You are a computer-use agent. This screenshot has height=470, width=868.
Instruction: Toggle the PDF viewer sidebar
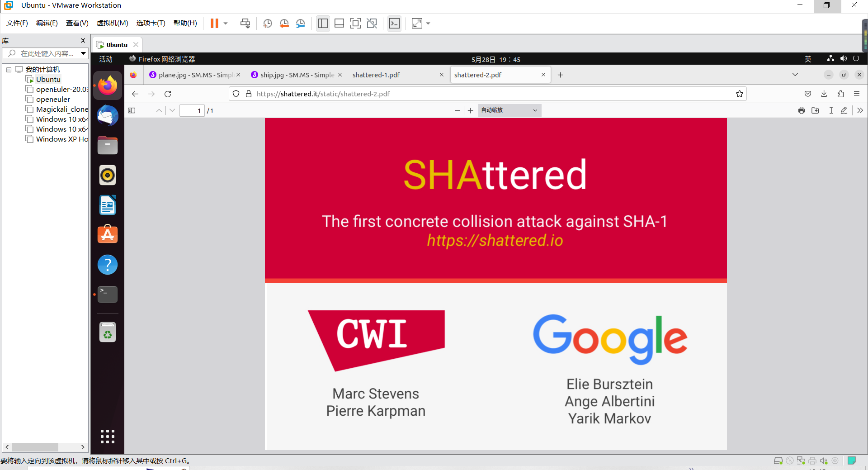tap(132, 110)
